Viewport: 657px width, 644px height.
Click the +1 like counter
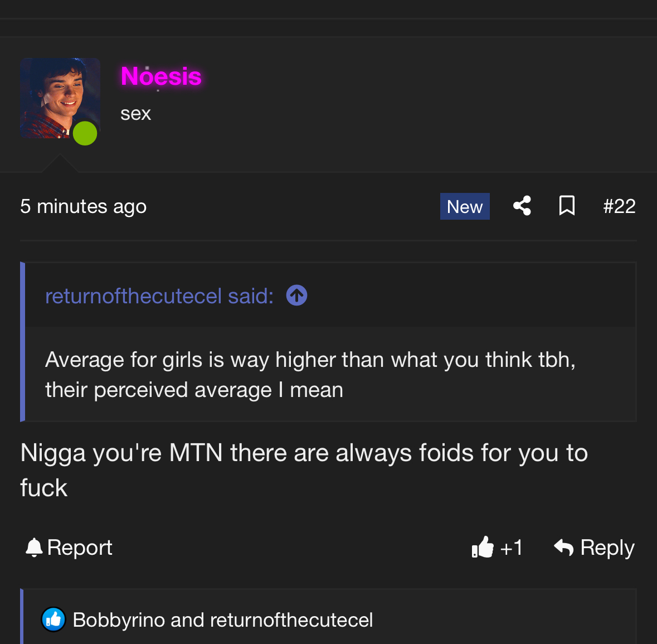point(511,548)
